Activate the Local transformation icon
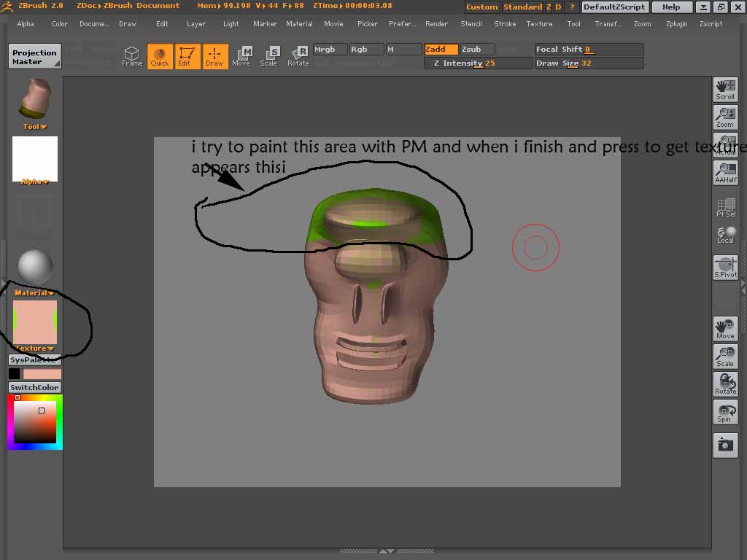This screenshot has width=747, height=560. (x=725, y=235)
